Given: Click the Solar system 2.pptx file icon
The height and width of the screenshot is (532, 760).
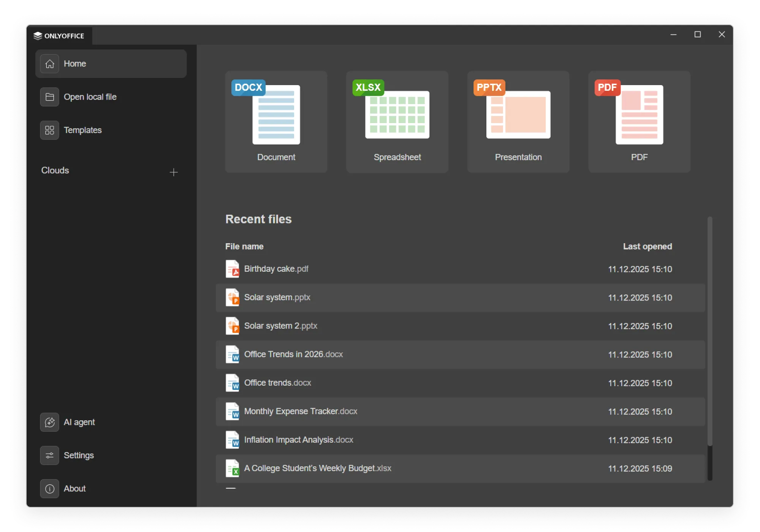Looking at the screenshot, I should (232, 326).
